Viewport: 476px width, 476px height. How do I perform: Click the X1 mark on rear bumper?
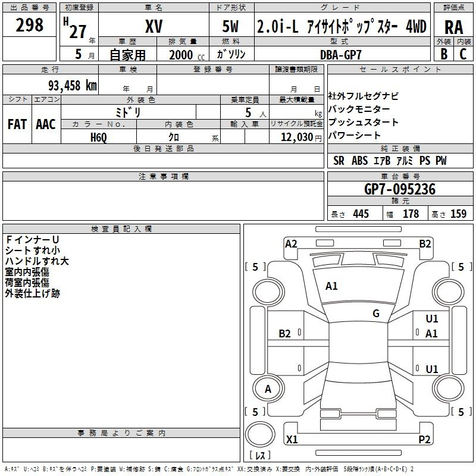pos(292,439)
